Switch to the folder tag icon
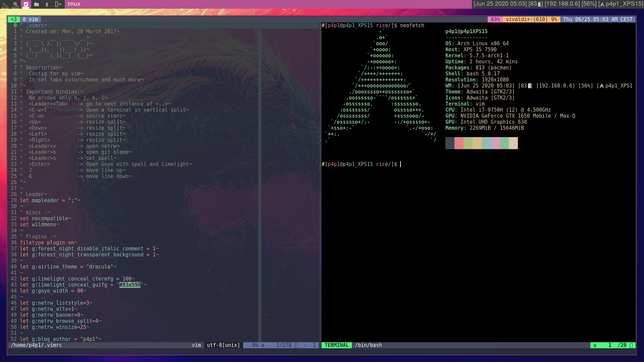Image resolution: width=644 pixels, height=362 pixels. pyautogui.click(x=37, y=4)
